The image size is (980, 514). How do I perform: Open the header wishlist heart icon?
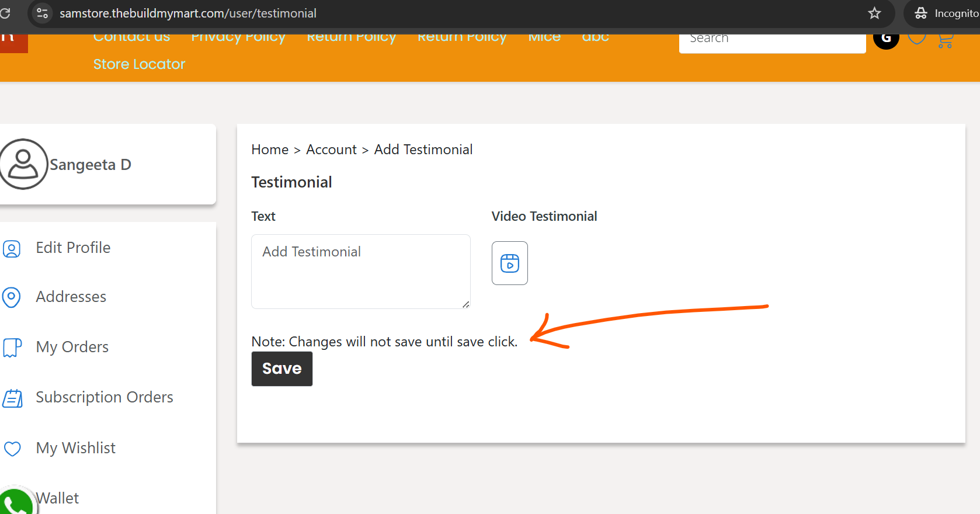coord(917,39)
